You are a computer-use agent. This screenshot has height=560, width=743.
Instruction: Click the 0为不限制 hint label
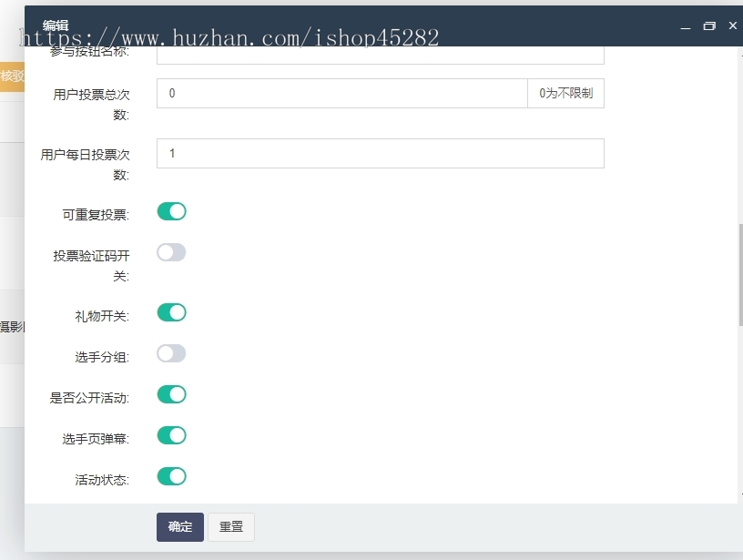pos(565,93)
